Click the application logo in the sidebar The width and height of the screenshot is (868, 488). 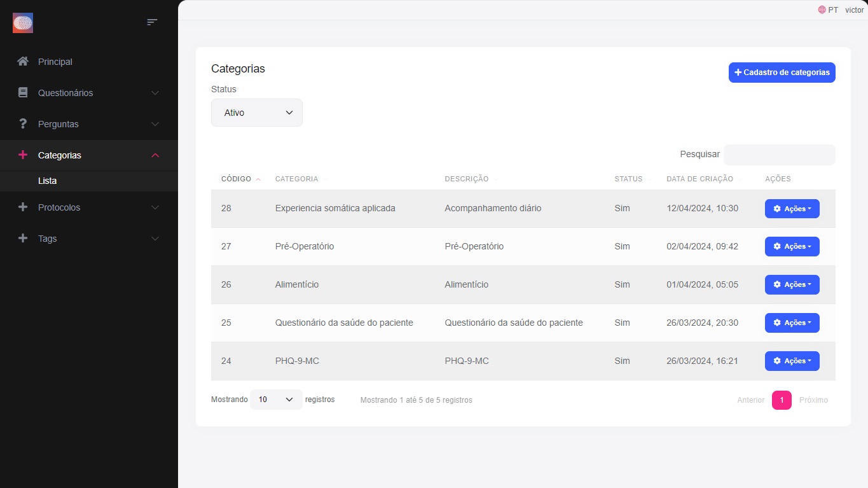pos(22,23)
